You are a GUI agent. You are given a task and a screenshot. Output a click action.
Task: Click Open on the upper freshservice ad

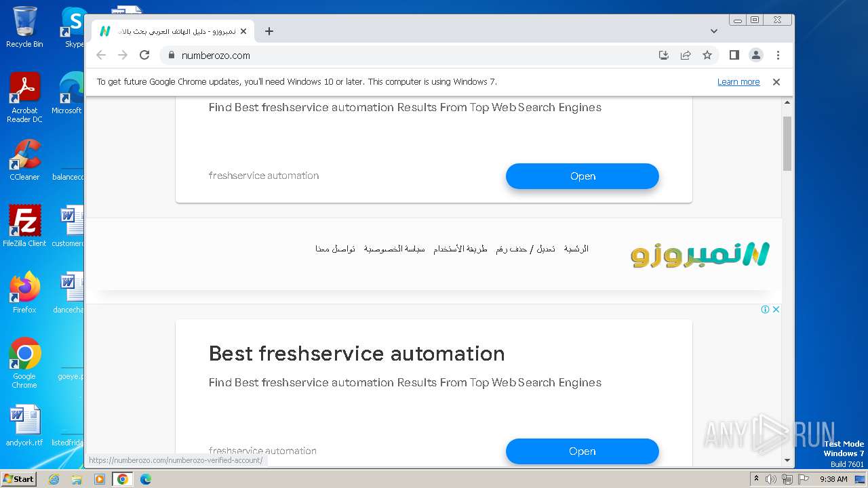[582, 176]
